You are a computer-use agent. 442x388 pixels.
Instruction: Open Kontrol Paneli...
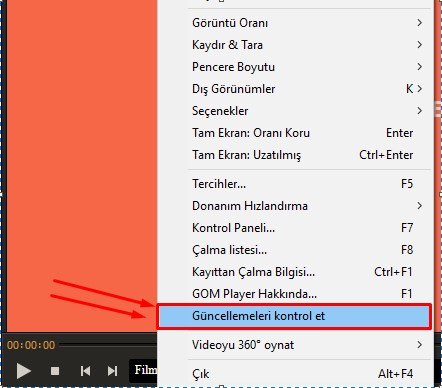coord(295,228)
